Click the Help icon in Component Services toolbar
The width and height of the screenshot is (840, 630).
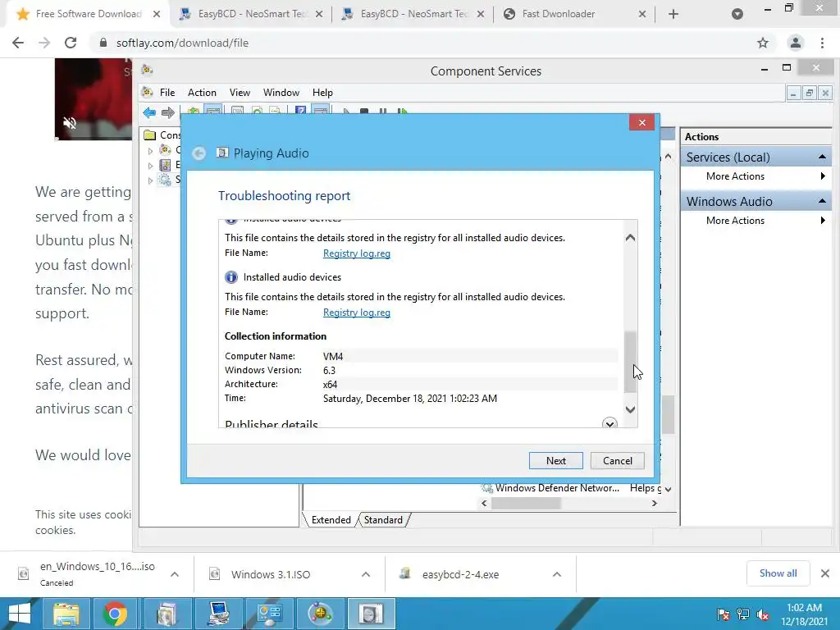300,111
